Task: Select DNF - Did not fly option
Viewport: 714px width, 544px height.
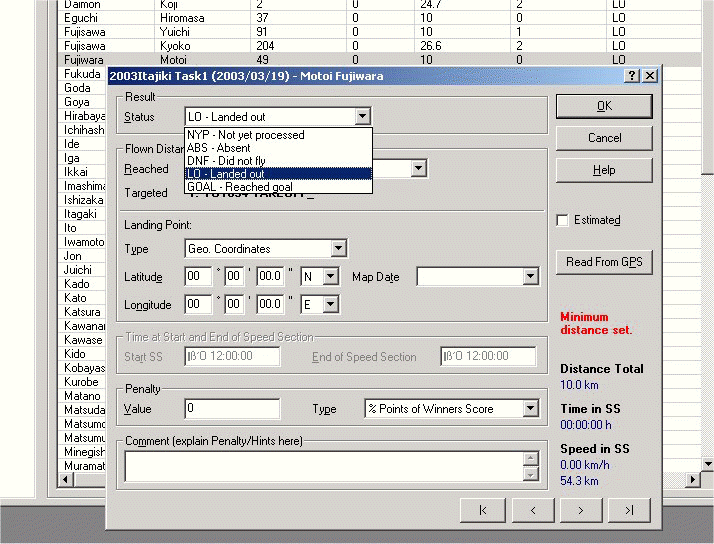Action: point(278,161)
